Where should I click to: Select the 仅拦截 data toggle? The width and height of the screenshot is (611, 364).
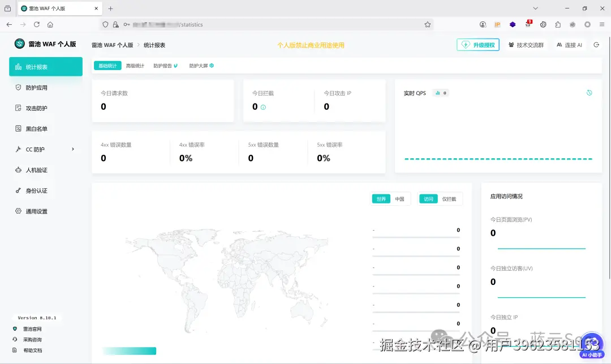click(x=449, y=199)
